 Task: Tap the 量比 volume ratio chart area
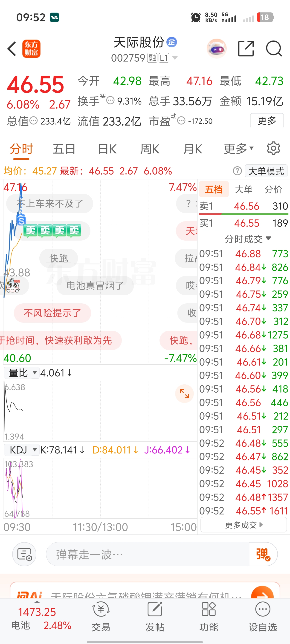click(x=100, y=411)
